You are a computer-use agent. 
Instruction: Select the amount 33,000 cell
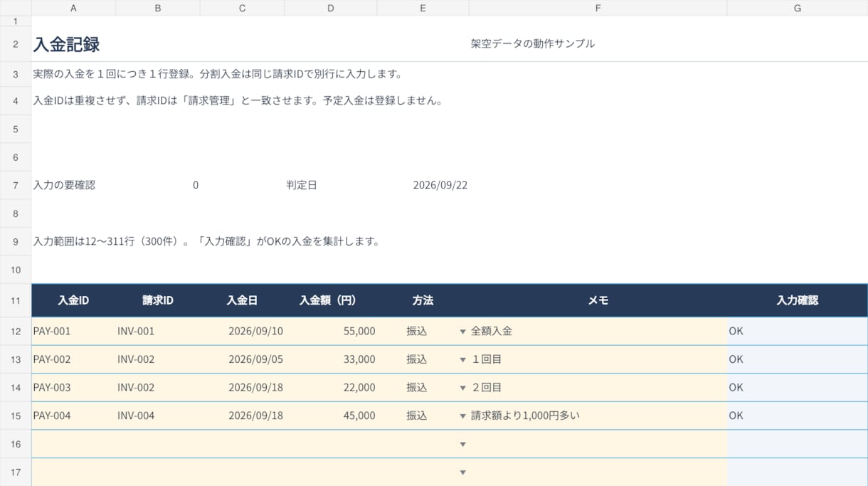331,359
